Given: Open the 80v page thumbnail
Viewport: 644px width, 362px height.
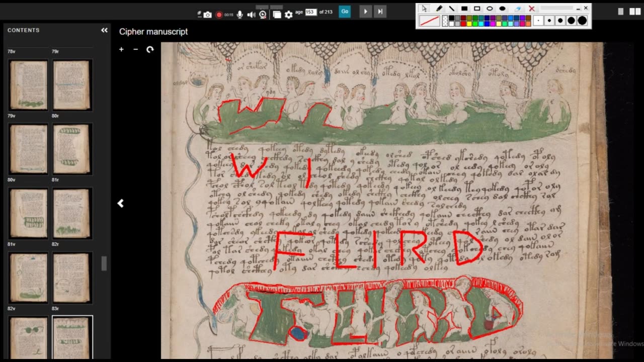Looking at the screenshot, I should pos(29,149).
